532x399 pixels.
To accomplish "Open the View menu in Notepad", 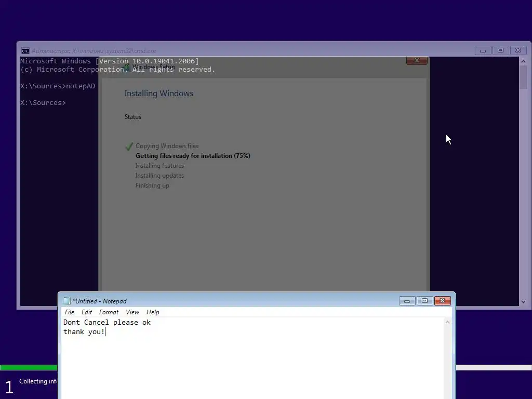I will click(132, 312).
